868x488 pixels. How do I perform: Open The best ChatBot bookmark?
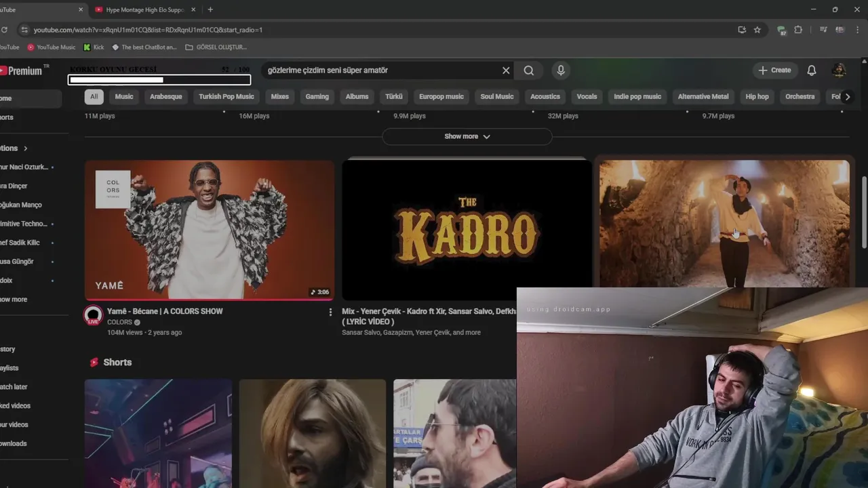144,47
